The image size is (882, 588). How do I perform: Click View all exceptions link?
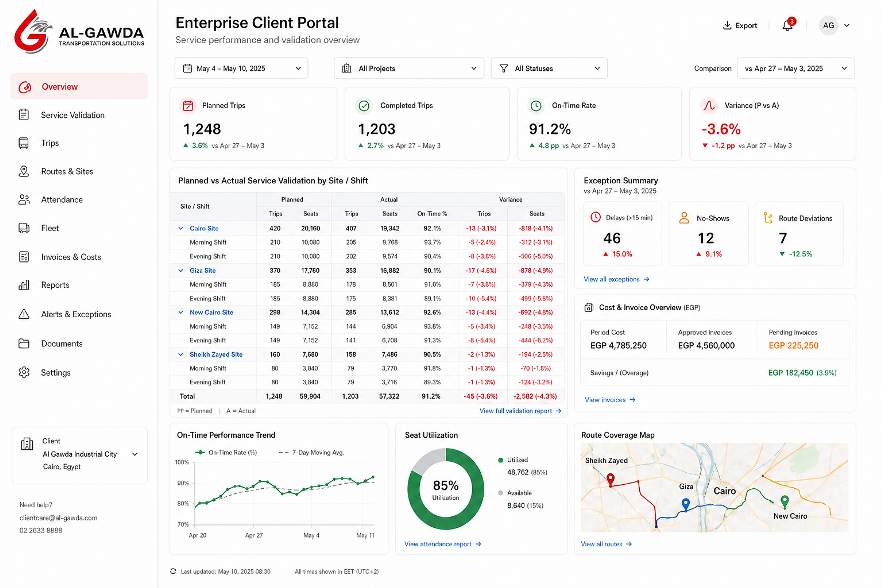click(616, 279)
